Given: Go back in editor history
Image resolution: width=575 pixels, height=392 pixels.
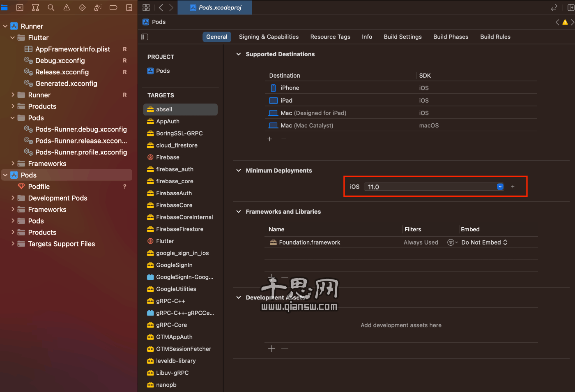Looking at the screenshot, I should [x=161, y=7].
